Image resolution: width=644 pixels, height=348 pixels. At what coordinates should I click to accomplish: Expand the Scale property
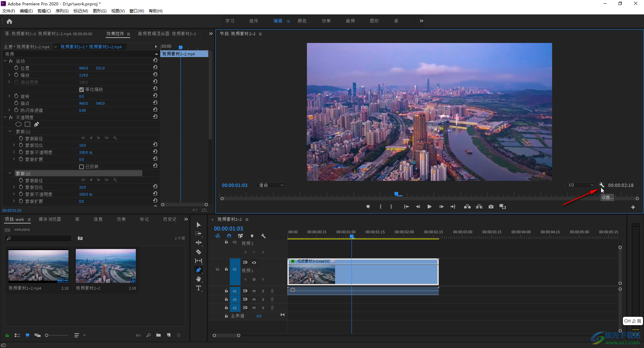click(x=9, y=75)
